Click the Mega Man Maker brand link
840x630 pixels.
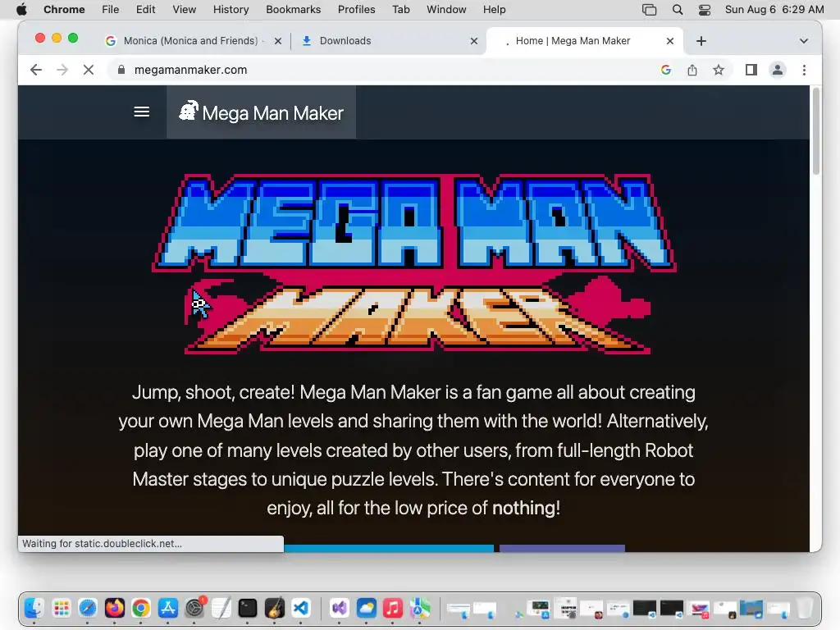coord(261,112)
